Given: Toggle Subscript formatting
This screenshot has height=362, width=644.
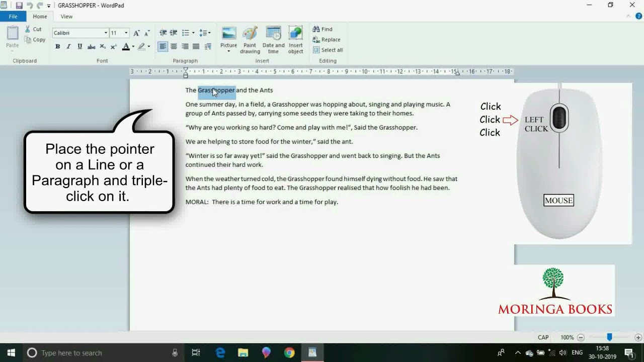Looking at the screenshot, I should point(102,47).
